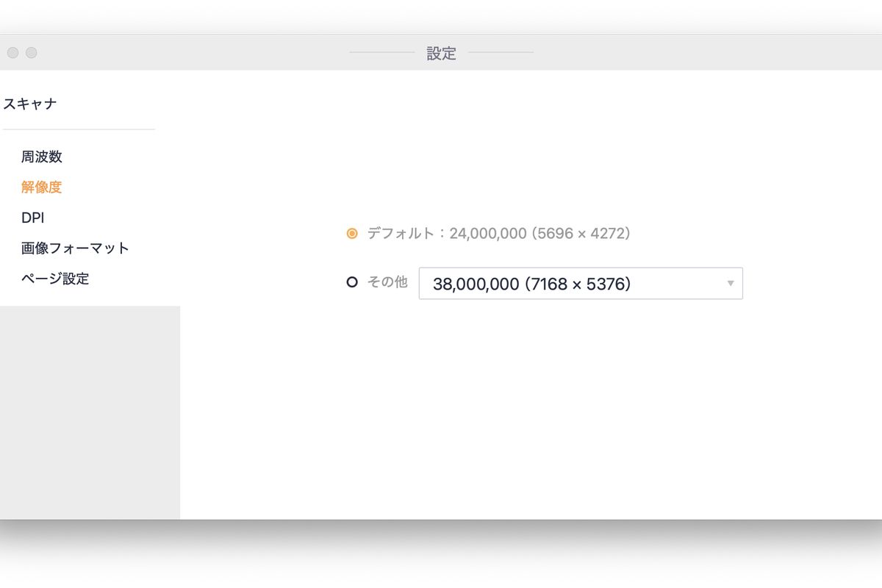Click the その他 label text
Image resolution: width=882 pixels, height=588 pixels.
pos(389,282)
